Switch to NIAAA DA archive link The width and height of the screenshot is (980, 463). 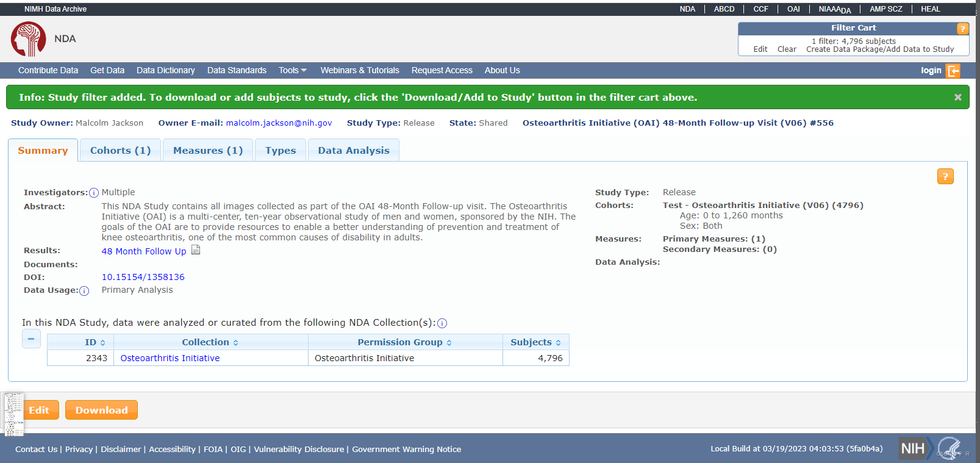[x=835, y=9]
